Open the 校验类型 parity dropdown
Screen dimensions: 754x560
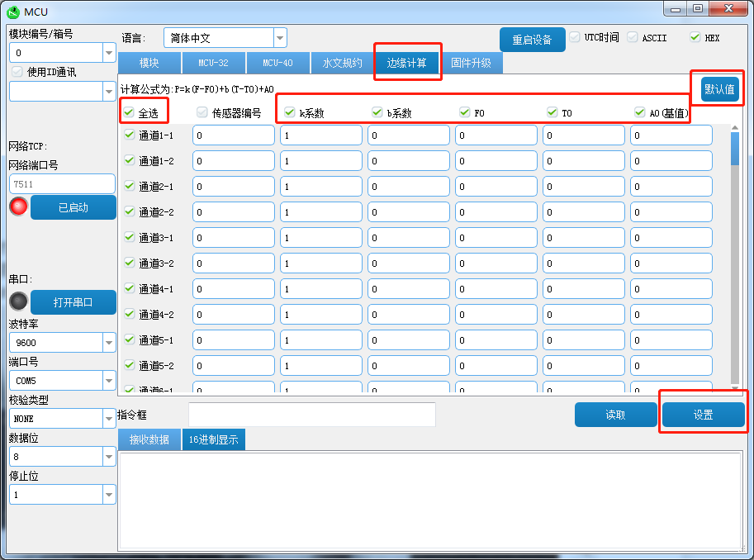[108, 419]
